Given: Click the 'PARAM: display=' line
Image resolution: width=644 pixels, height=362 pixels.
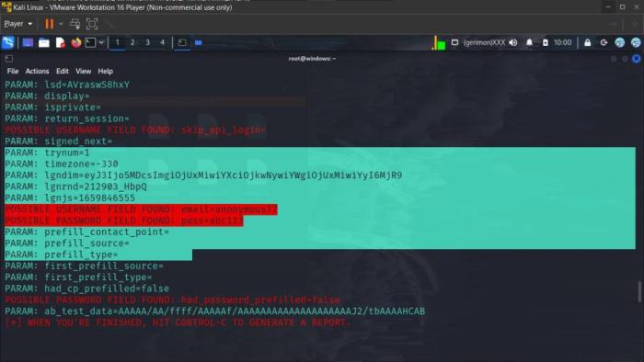Looking at the screenshot, I should [x=47, y=96].
